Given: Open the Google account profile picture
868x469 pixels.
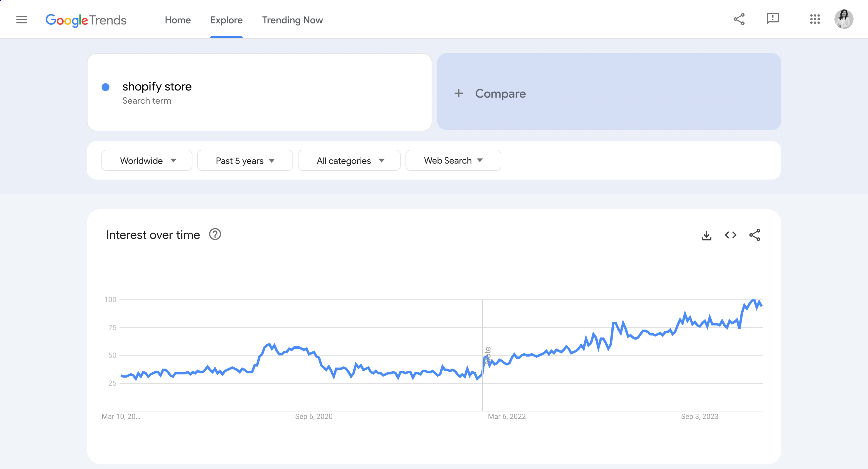Looking at the screenshot, I should 844,19.
